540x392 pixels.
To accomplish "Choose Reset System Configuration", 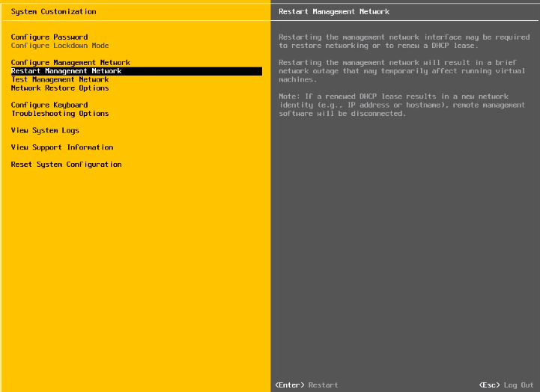I will (x=66, y=165).
